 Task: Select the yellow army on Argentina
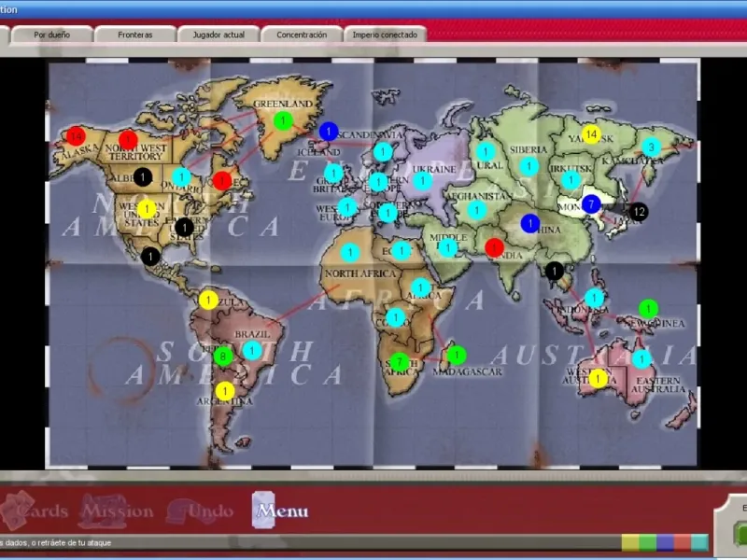pyautogui.click(x=225, y=391)
